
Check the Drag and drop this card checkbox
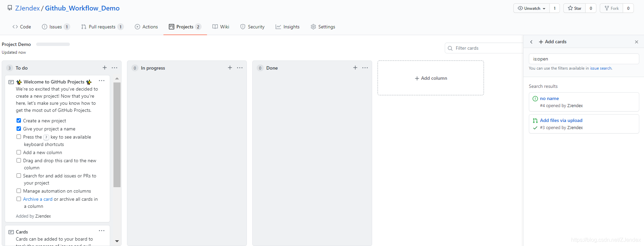[x=19, y=160]
